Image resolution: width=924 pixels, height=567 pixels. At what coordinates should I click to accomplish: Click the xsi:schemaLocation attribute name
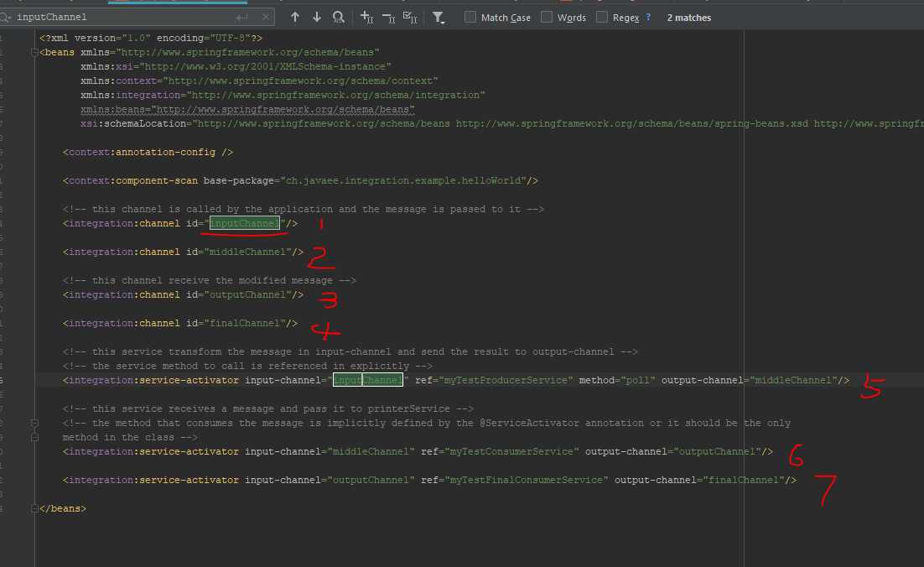pos(133,124)
